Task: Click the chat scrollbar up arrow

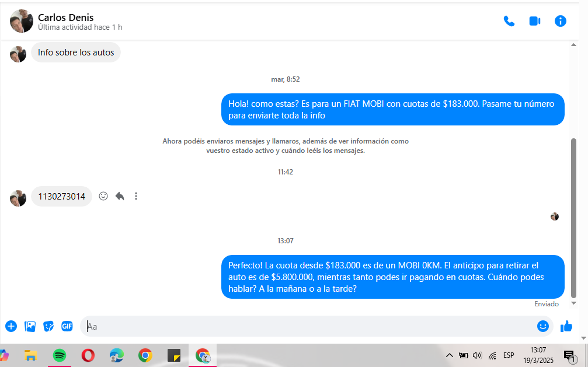Action: point(573,45)
